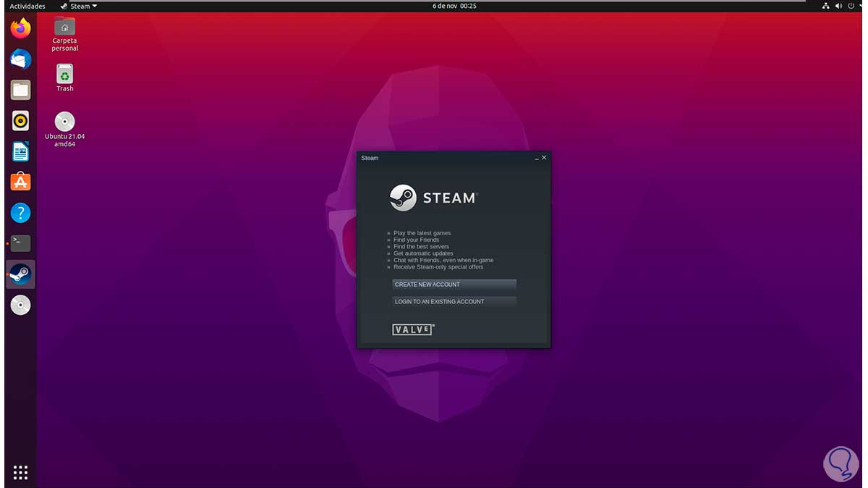Click the Steam logo in the dialog
The image size is (868, 488).
(x=433, y=198)
